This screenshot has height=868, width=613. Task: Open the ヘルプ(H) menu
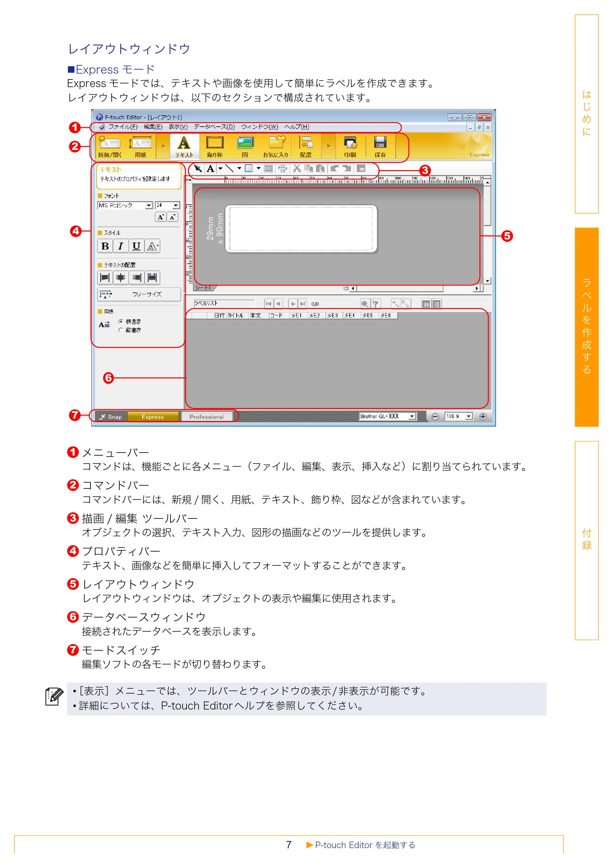click(x=297, y=127)
